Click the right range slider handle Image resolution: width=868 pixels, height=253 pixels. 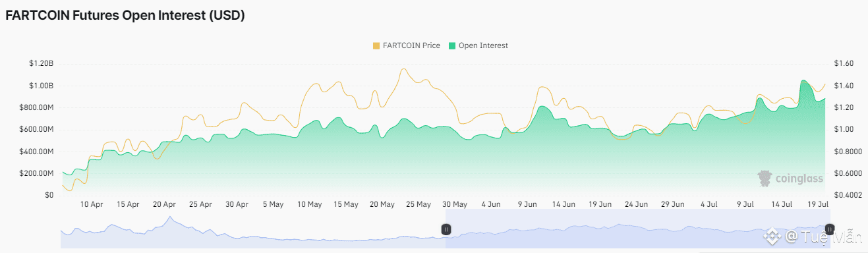click(x=830, y=229)
